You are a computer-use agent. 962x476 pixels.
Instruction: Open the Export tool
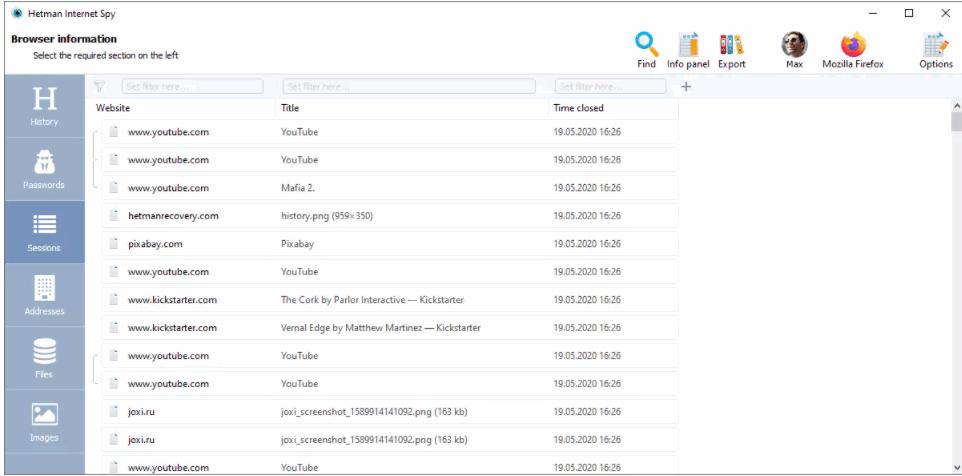pyautogui.click(x=731, y=50)
